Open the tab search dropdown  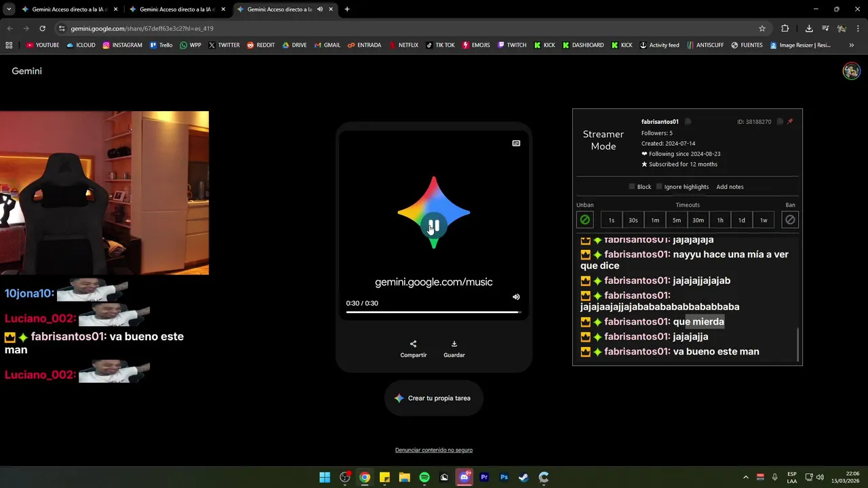8,9
